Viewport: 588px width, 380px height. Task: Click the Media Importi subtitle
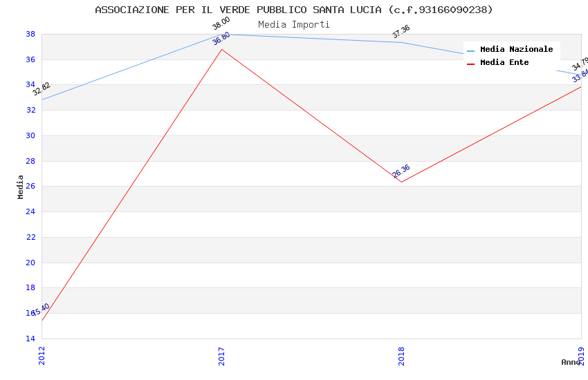point(293,25)
